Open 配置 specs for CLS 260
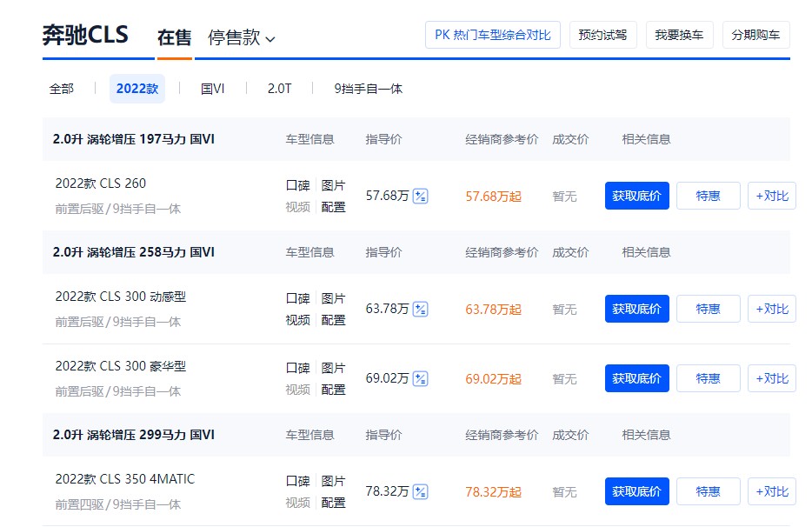This screenshot has width=812, height=527. (x=333, y=207)
